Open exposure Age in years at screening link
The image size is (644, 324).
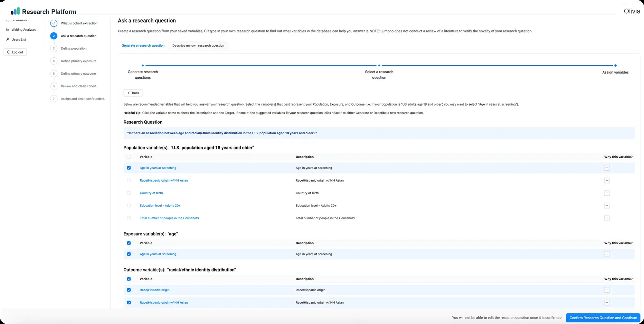[x=158, y=254]
